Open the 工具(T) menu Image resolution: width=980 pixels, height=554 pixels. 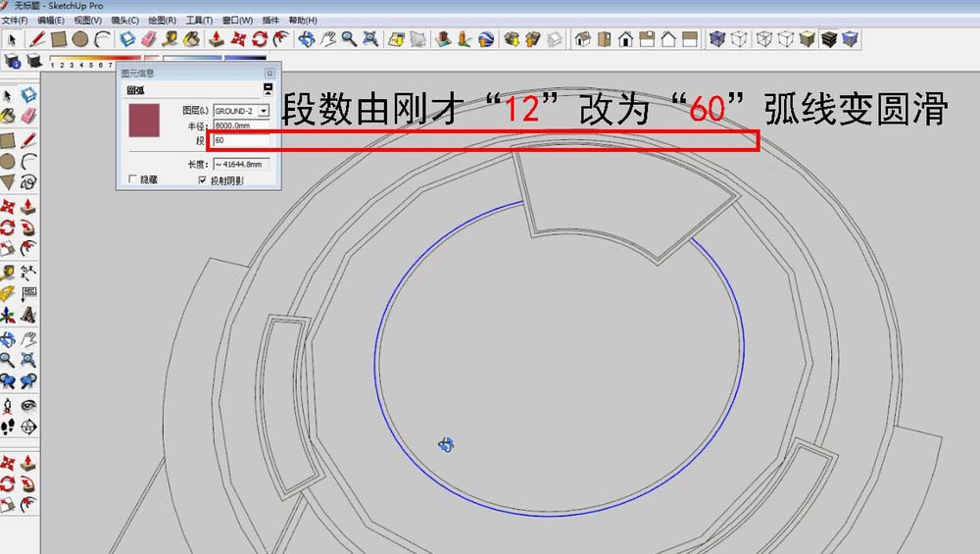click(199, 20)
